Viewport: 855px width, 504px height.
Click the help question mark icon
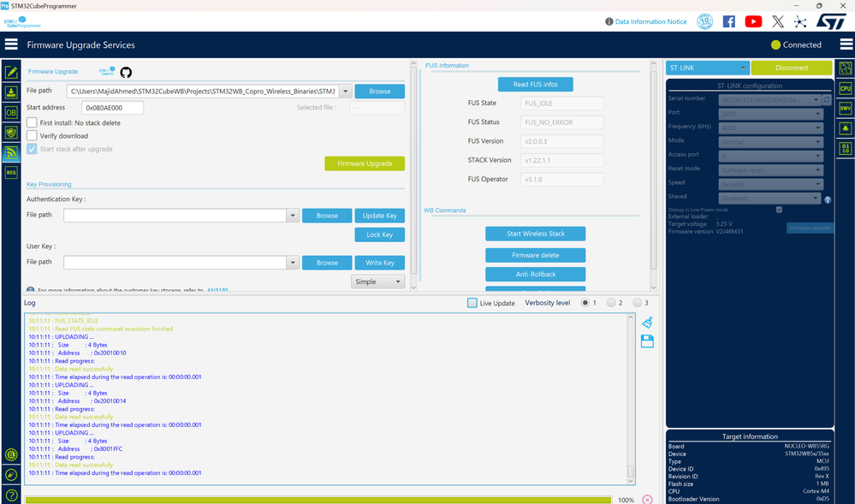[11, 495]
